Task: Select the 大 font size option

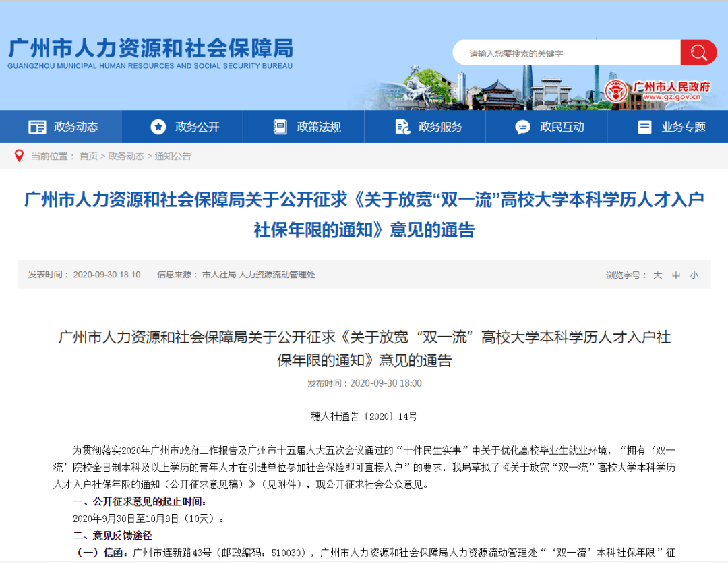Action: [657, 275]
